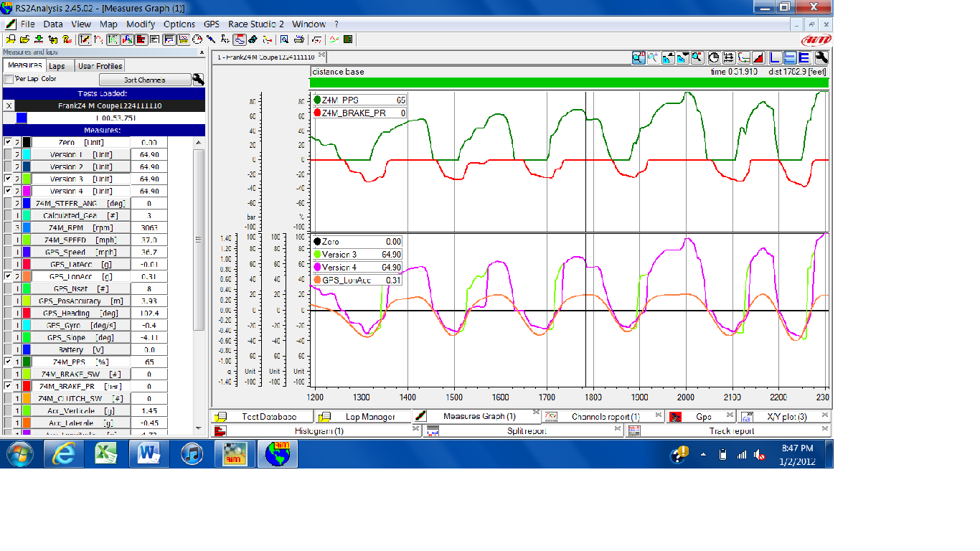Click the open-folder icon in the main toolbar
This screenshot has width=980, height=551.
tap(25, 39)
